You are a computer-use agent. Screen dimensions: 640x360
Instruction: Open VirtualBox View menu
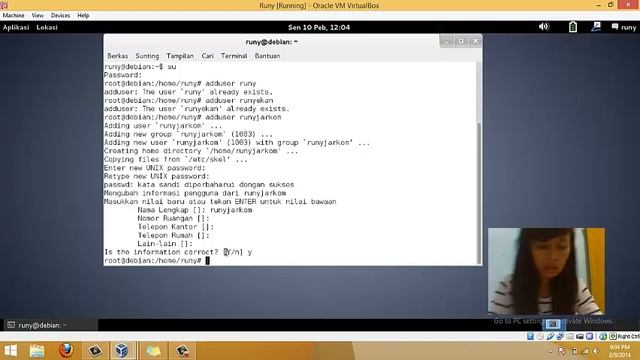pyautogui.click(x=38, y=16)
